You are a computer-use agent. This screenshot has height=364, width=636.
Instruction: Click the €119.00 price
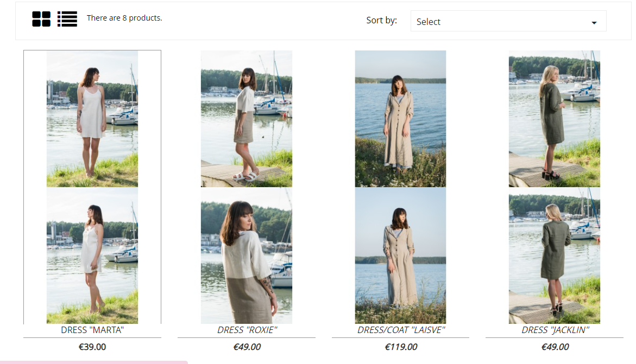pyautogui.click(x=401, y=347)
